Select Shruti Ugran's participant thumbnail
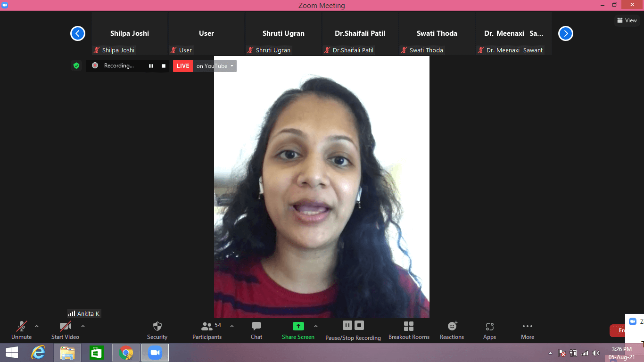644x362 pixels. (x=283, y=34)
